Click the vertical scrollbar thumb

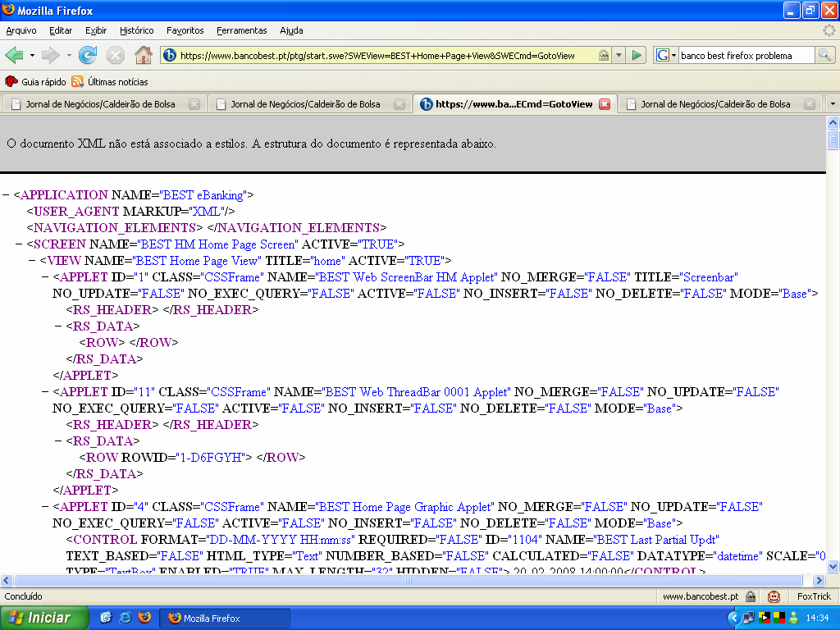[x=833, y=139]
